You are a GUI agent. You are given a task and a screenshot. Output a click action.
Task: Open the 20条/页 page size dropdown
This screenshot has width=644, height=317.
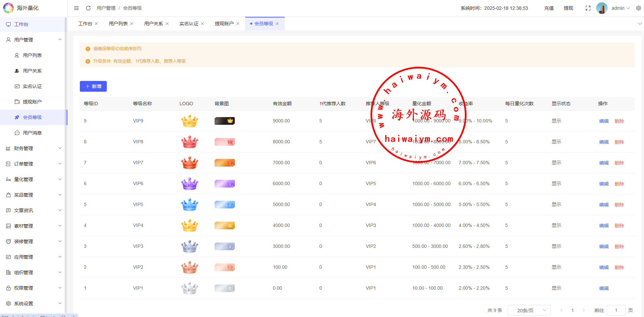(529, 310)
